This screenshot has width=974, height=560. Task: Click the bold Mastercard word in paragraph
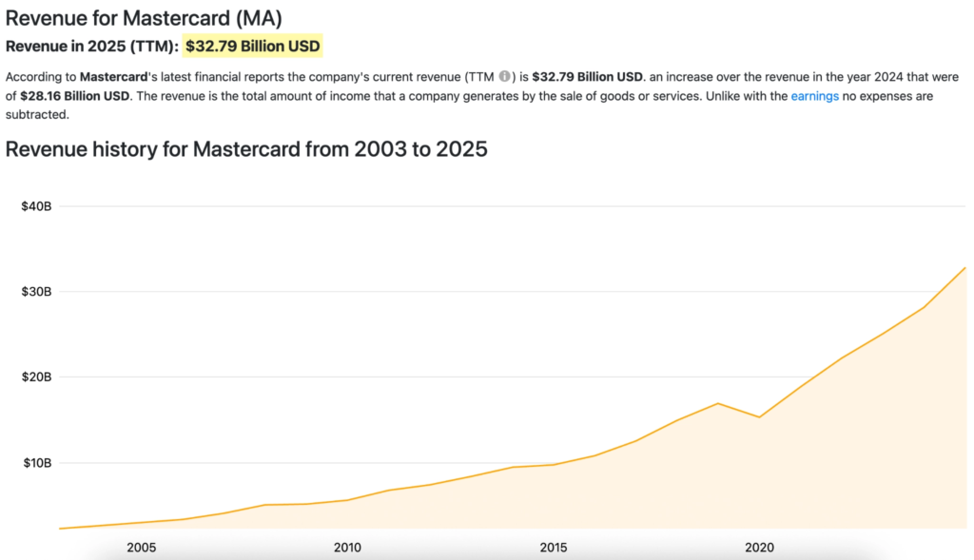tap(119, 76)
